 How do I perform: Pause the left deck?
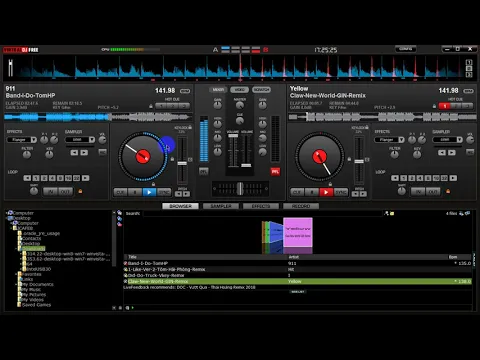click(135, 192)
